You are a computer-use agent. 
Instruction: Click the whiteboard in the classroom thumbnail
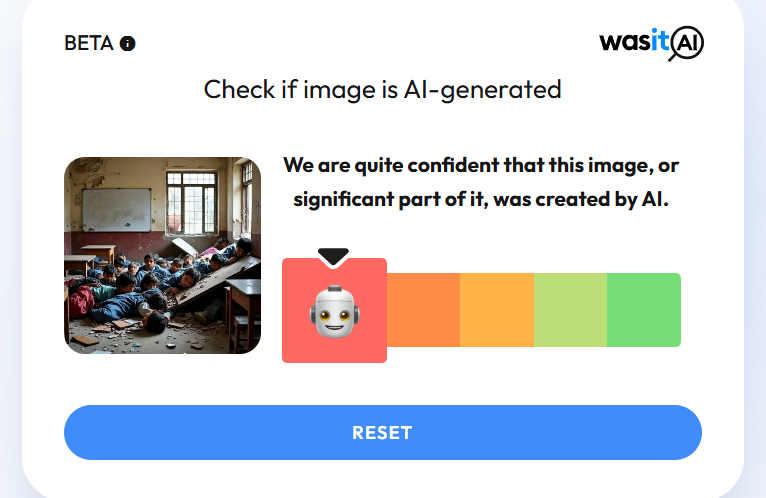(x=116, y=210)
